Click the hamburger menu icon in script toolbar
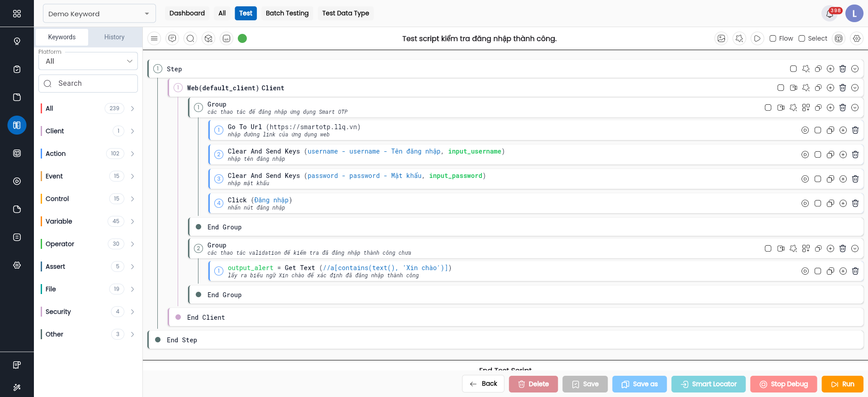Viewport: 868px width, 397px height. coord(154,38)
